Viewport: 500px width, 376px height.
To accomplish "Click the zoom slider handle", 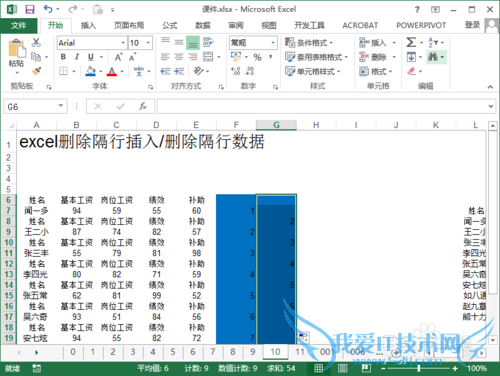I will (x=419, y=368).
